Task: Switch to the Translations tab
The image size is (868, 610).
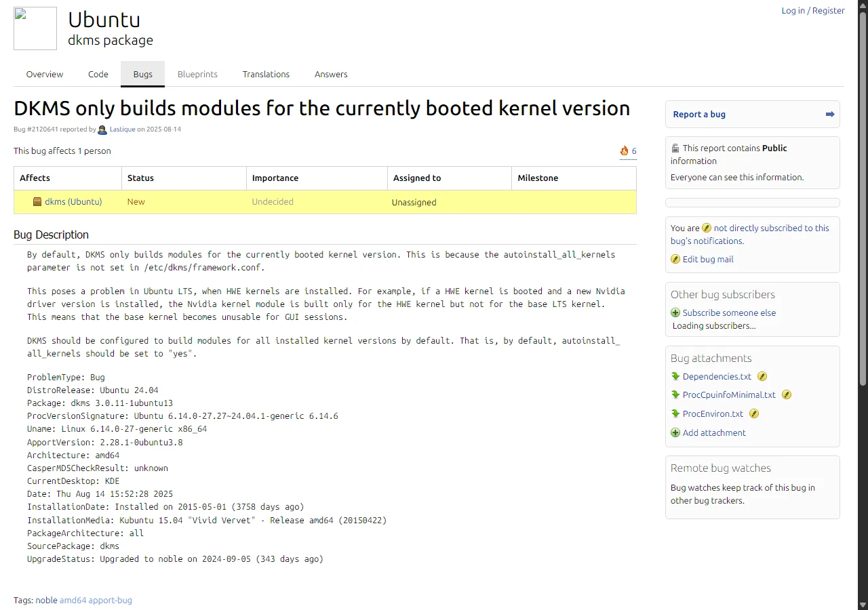Action: pos(266,75)
